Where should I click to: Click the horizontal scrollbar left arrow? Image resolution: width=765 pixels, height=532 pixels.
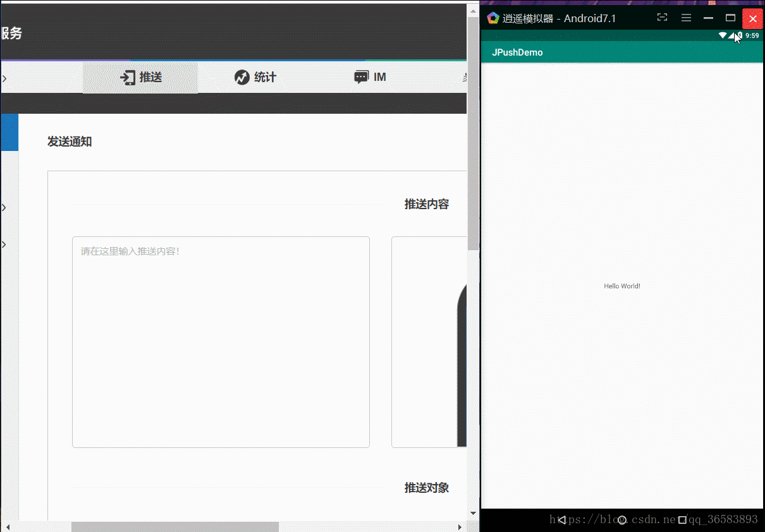8,526
